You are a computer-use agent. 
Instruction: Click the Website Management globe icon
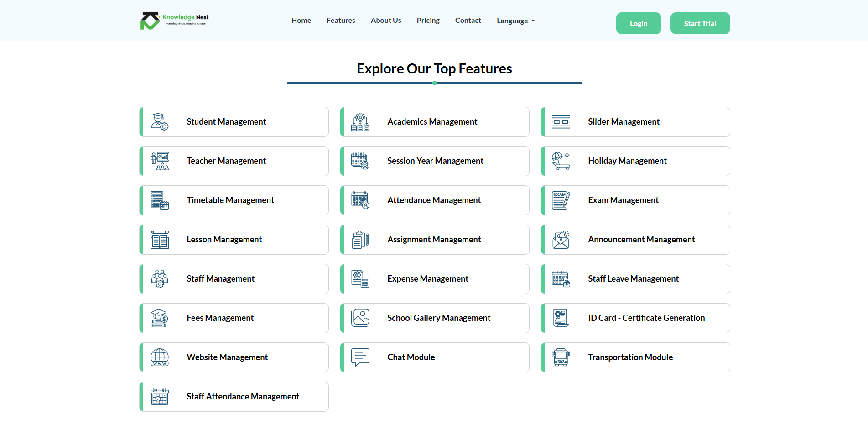[160, 357]
